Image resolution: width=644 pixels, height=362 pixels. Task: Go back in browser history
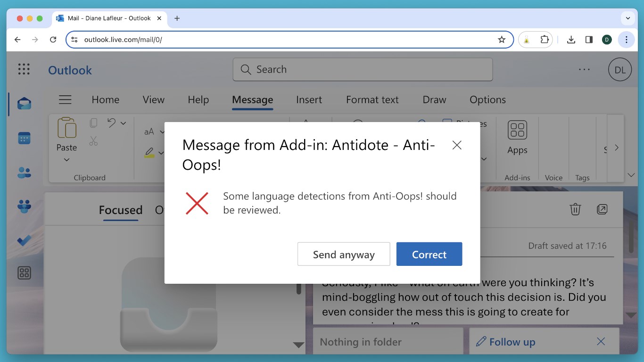click(17, 40)
